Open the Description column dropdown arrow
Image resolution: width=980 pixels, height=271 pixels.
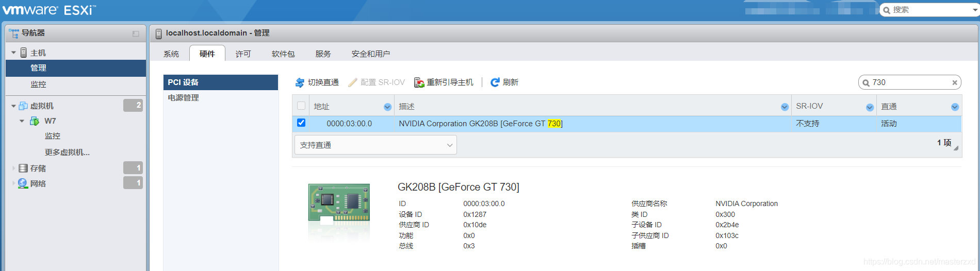click(x=785, y=107)
